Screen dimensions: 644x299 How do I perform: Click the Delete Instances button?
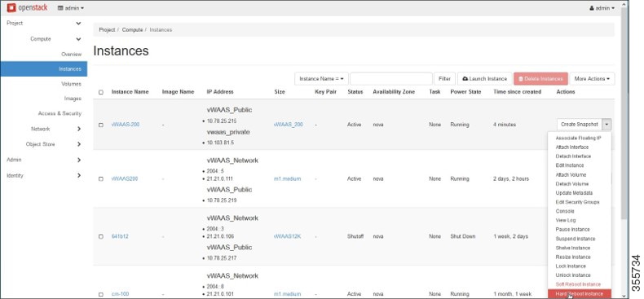(540, 78)
